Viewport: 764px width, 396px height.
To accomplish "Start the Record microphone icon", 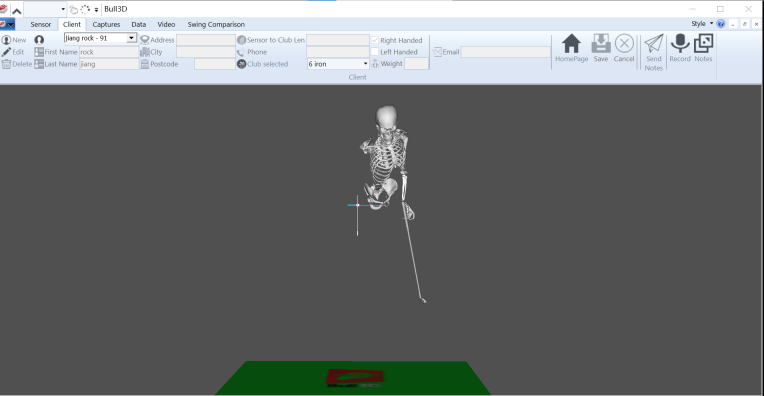I will (680, 44).
